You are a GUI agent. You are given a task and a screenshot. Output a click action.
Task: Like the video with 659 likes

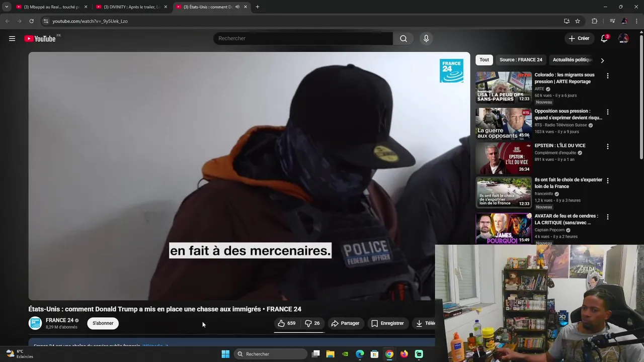point(287,323)
